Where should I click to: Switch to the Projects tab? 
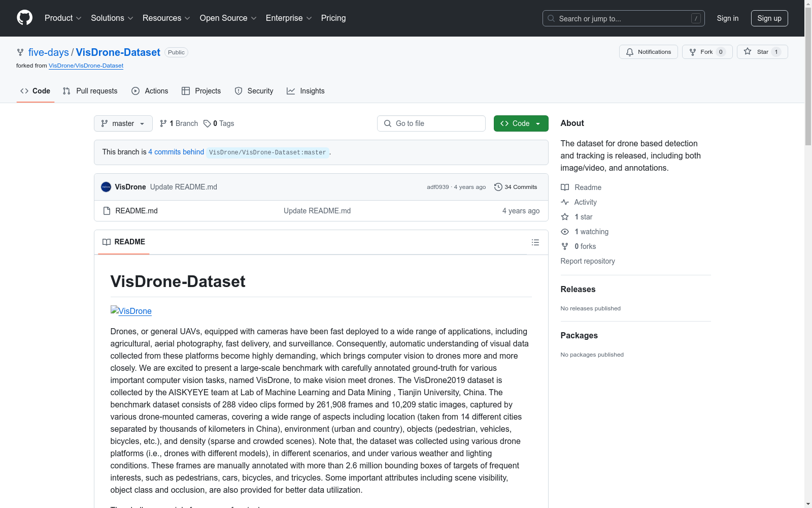pos(201,91)
